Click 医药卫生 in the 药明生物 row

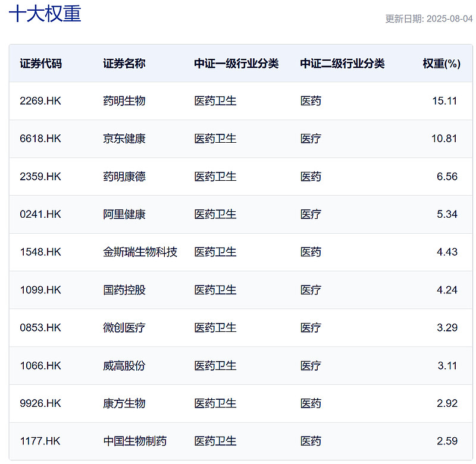click(x=215, y=101)
